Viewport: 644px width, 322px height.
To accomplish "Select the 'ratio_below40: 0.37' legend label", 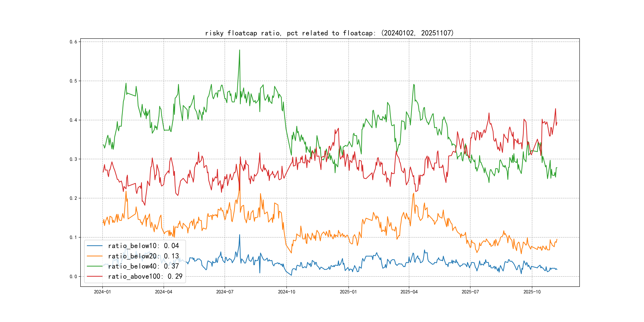I will (x=143, y=266).
